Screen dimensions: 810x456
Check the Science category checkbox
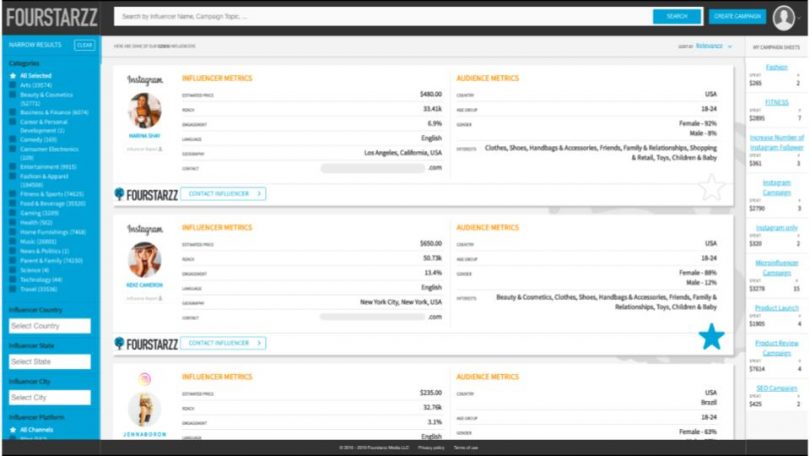pos(13,270)
